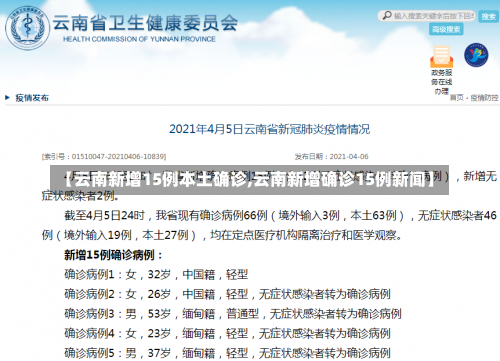
Task: Open the 疫情发布 section link
Action: click(32, 98)
